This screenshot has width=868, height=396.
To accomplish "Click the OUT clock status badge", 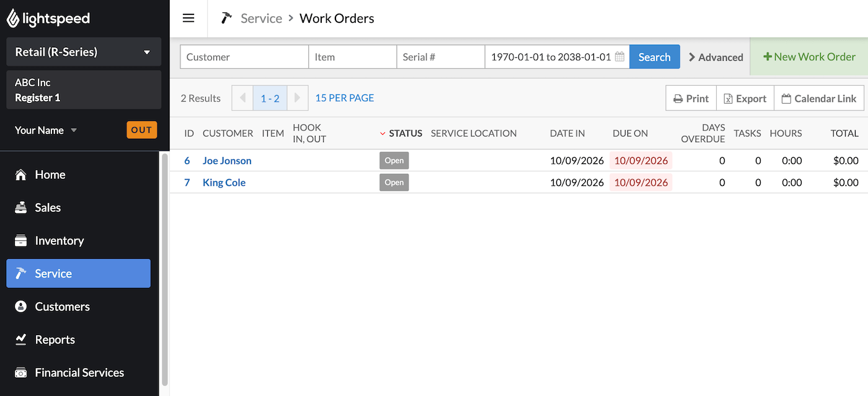I will [142, 130].
